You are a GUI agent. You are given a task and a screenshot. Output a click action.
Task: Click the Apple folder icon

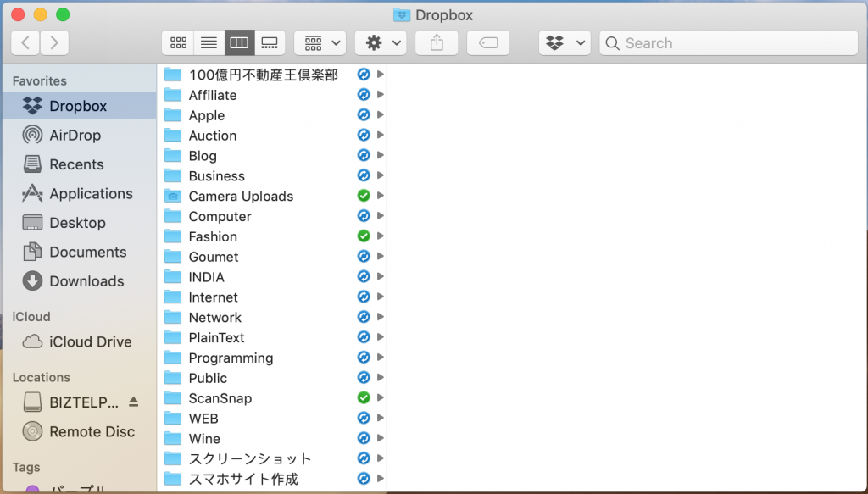pyautogui.click(x=173, y=115)
